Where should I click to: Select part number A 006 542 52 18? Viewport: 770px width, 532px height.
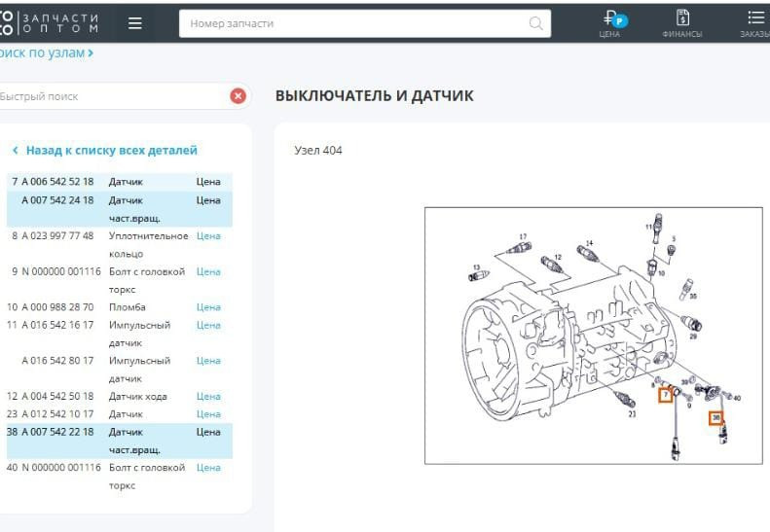coord(57,182)
